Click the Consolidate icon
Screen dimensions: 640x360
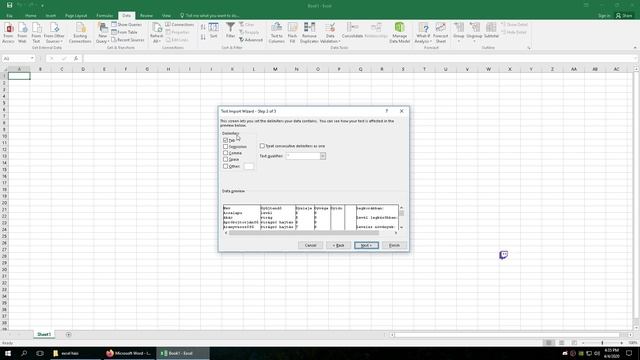[352, 31]
